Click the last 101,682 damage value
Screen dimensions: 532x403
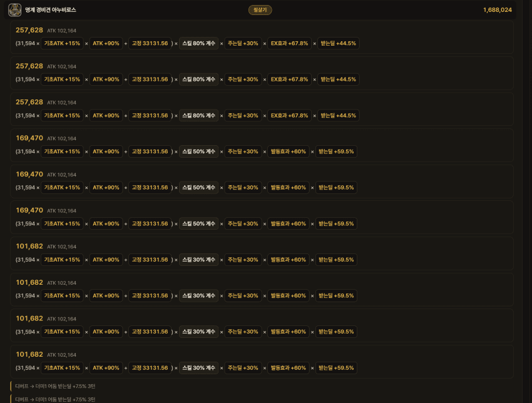click(29, 354)
